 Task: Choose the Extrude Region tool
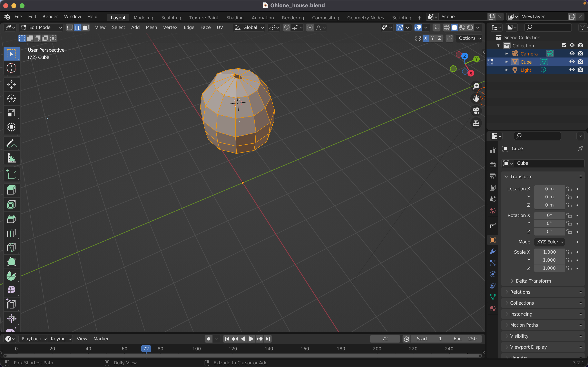(x=11, y=190)
